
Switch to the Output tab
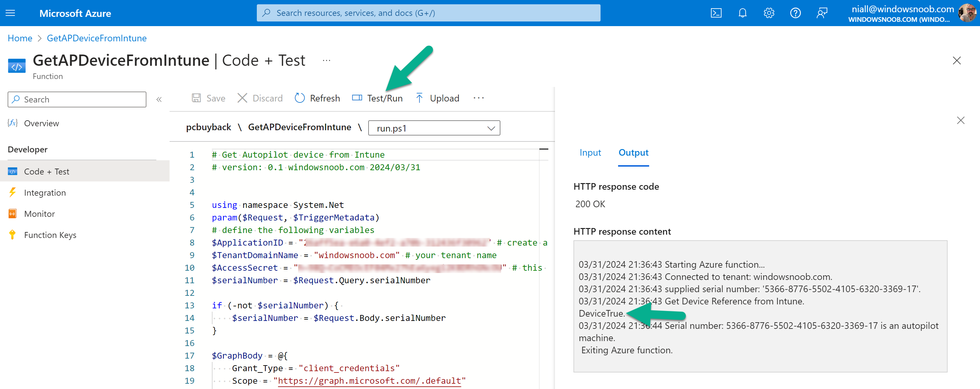point(633,153)
